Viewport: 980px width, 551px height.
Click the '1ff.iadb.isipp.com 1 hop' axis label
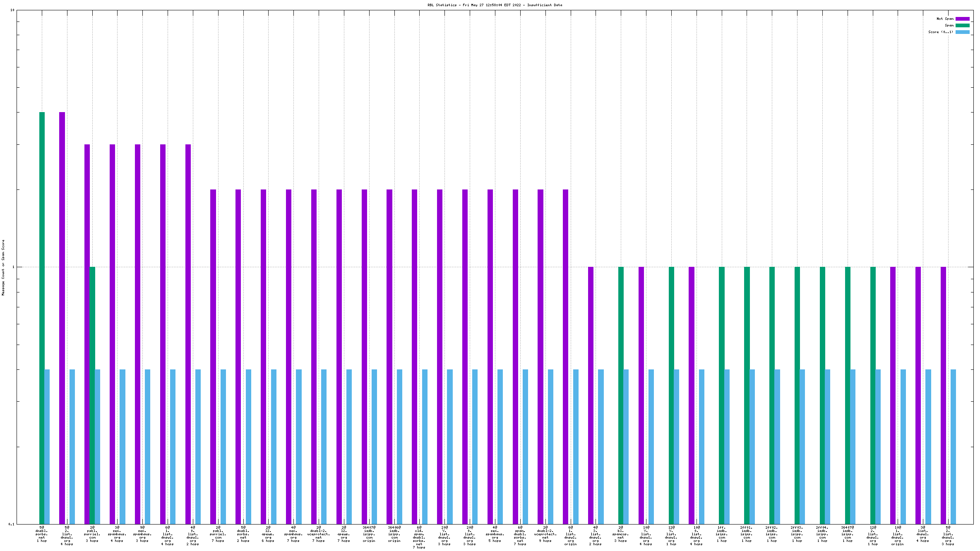tap(722, 534)
